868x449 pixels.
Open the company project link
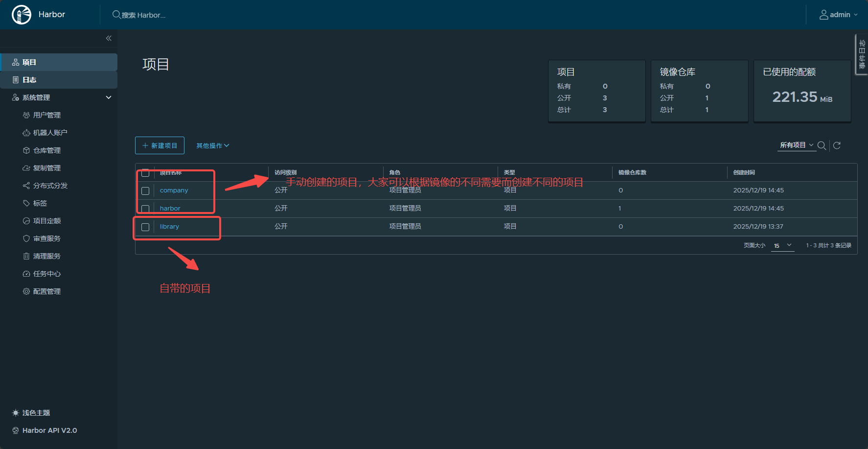tap(174, 190)
